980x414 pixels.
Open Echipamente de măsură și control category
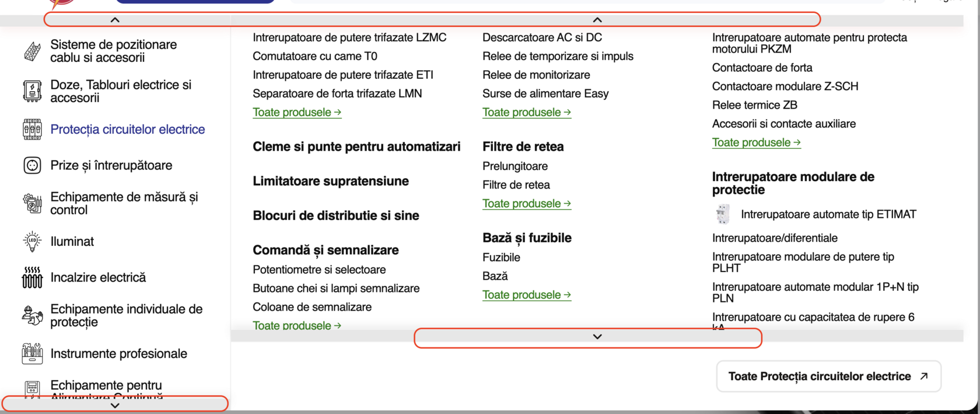[x=124, y=203]
